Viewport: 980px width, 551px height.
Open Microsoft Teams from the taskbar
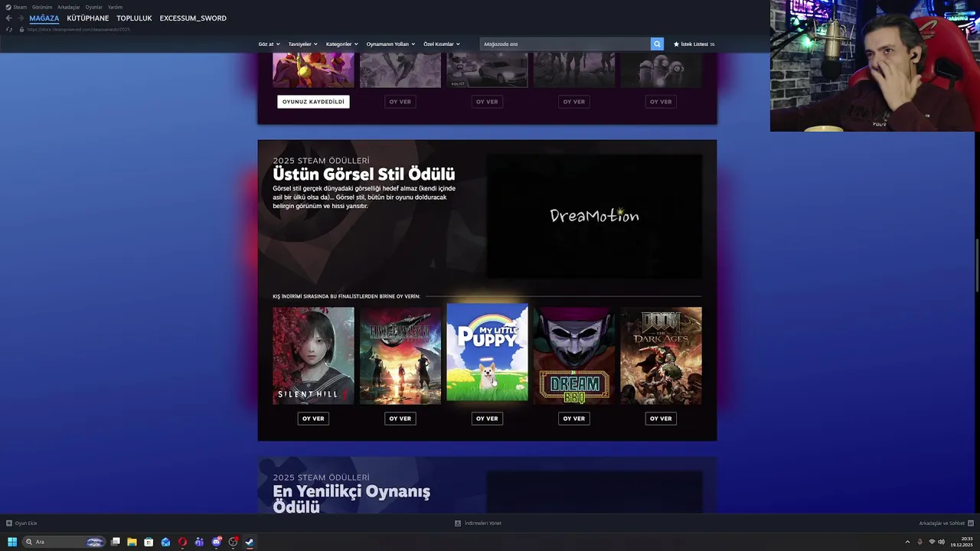199,542
